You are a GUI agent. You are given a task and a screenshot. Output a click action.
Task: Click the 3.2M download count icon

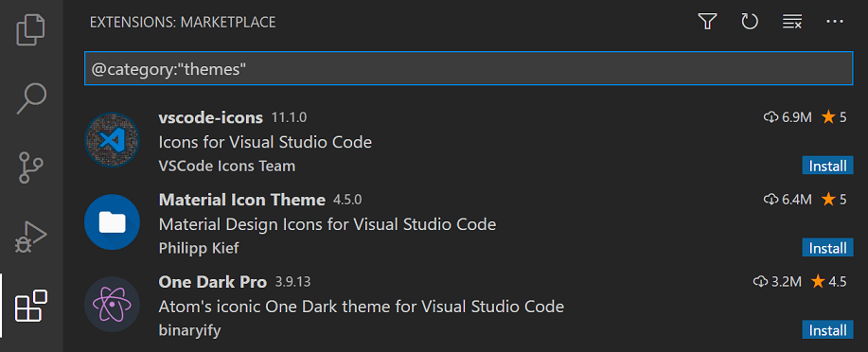point(761,282)
